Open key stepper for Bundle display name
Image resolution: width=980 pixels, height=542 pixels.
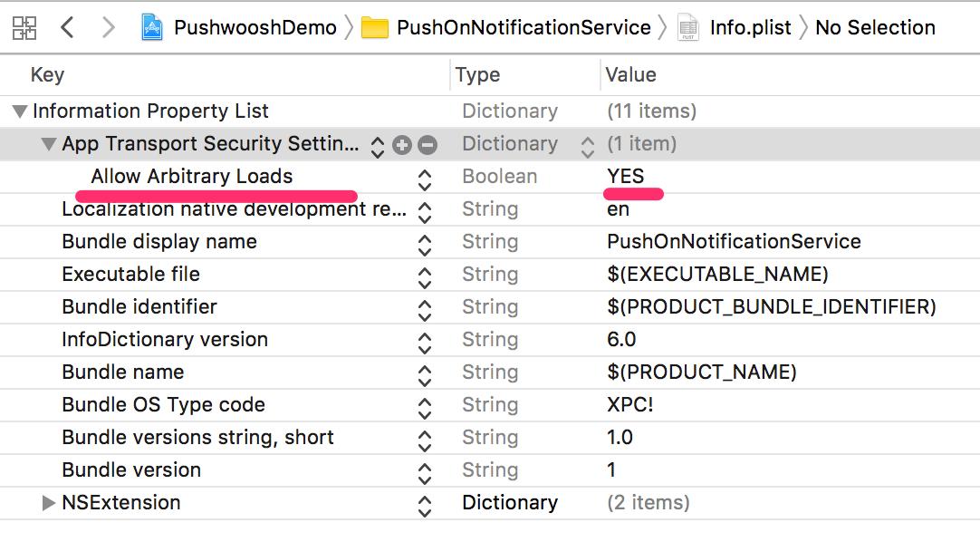click(x=425, y=245)
